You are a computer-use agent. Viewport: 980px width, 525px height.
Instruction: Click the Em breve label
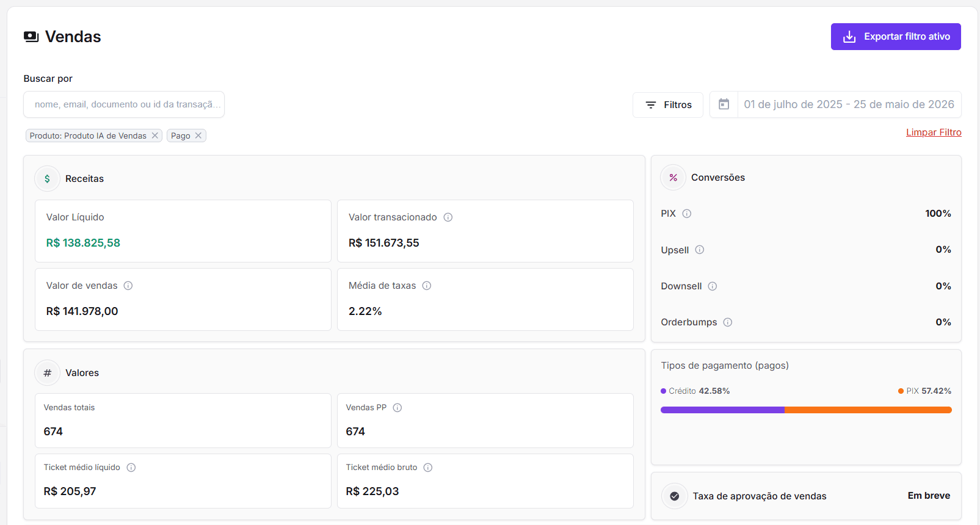[x=929, y=496]
